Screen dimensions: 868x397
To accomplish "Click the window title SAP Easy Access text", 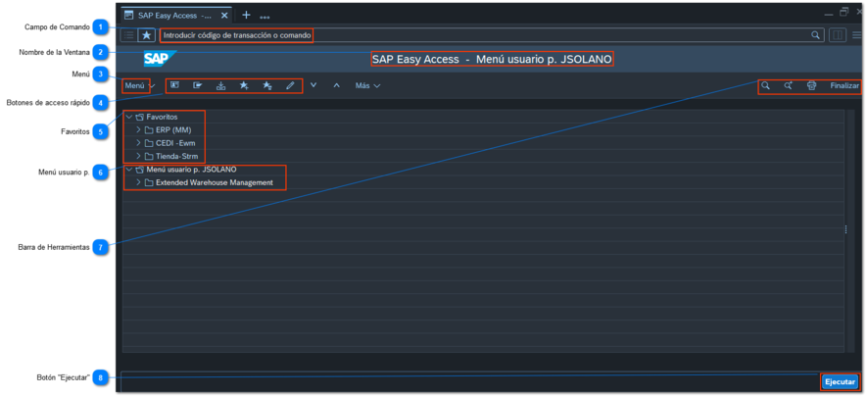I will coord(493,59).
